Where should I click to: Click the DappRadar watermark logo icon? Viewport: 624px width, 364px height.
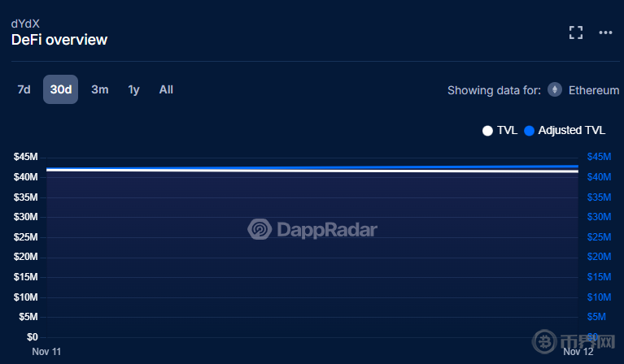point(260,230)
